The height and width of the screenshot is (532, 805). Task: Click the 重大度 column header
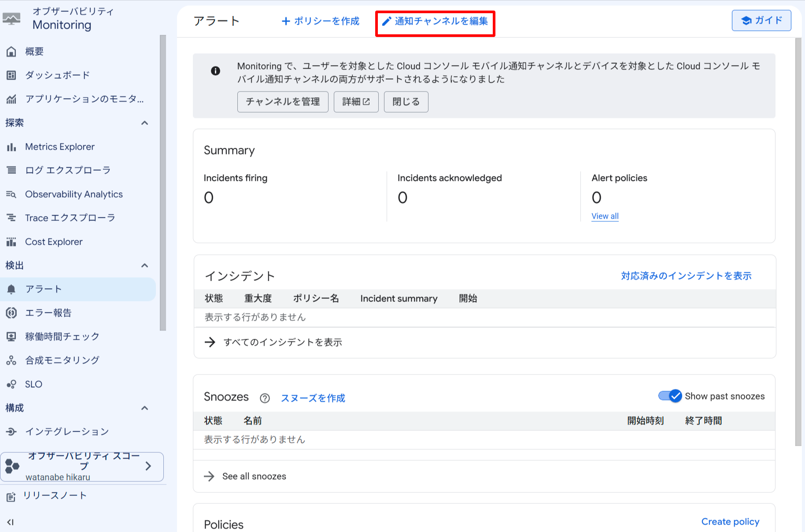coord(258,298)
